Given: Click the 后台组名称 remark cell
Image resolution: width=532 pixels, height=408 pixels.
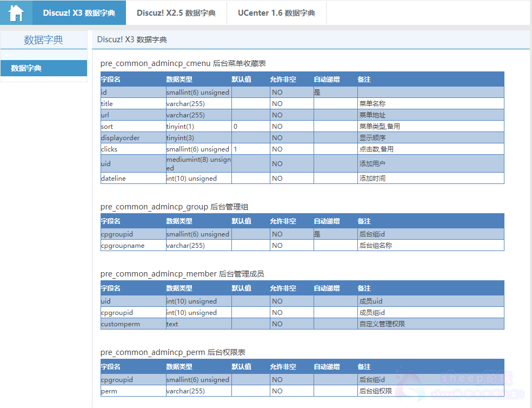Looking at the screenshot, I should point(431,246).
